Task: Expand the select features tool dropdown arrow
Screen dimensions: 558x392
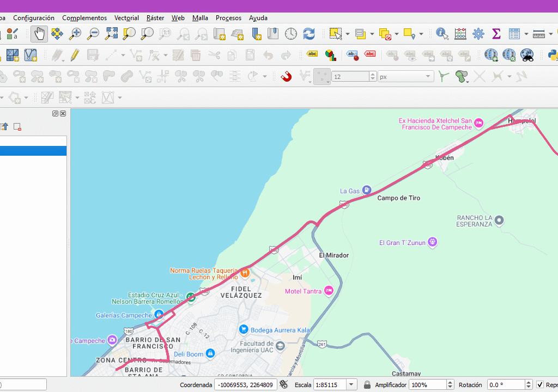Action: tap(348, 34)
